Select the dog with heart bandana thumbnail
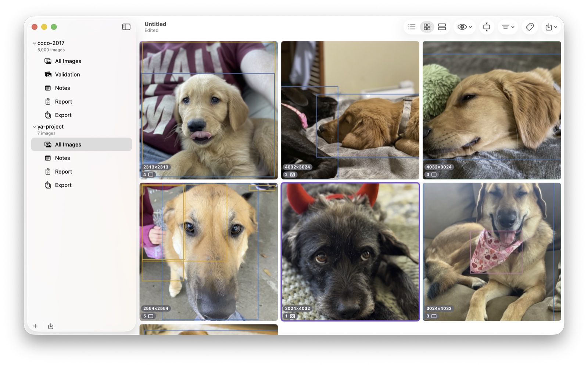The width and height of the screenshot is (588, 366). coord(492,252)
